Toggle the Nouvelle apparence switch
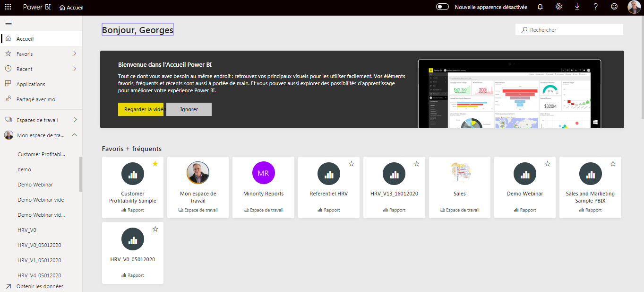Image resolution: width=644 pixels, height=292 pixels. [442, 7]
